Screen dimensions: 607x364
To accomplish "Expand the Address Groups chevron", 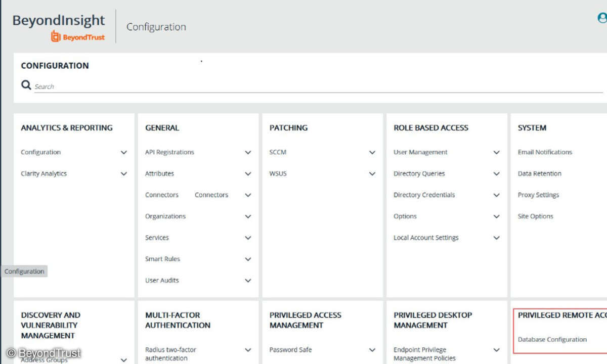I will pos(124,360).
